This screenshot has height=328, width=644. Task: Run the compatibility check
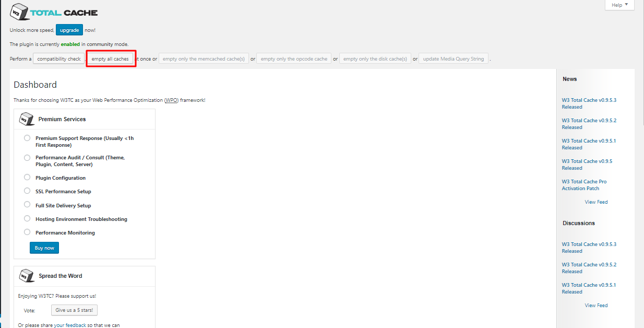59,59
